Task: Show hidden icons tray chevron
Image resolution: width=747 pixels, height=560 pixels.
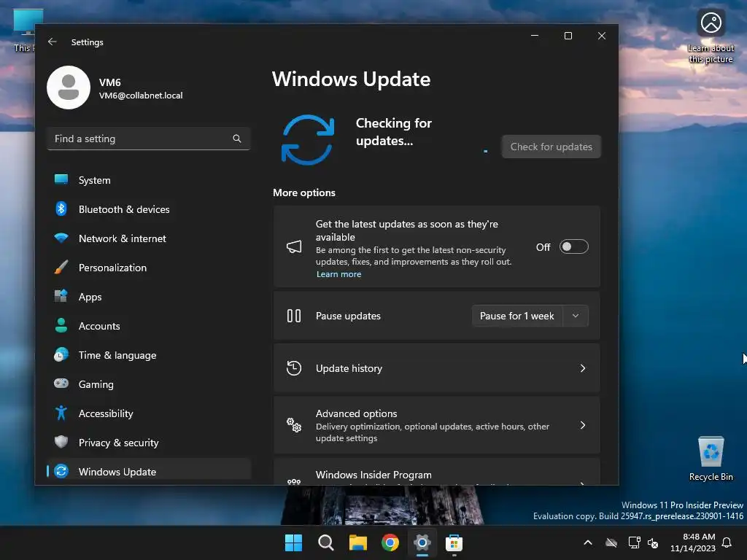Action: coord(588,542)
